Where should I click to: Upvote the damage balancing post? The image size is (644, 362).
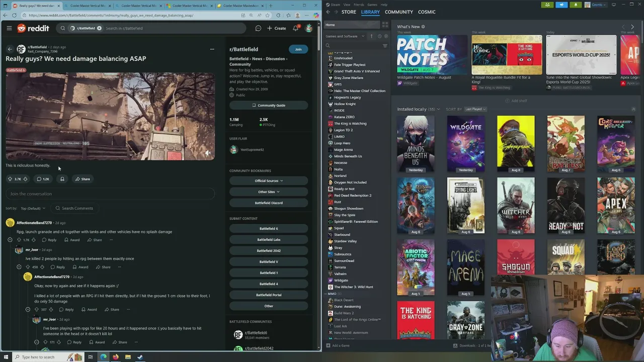(x=10, y=179)
